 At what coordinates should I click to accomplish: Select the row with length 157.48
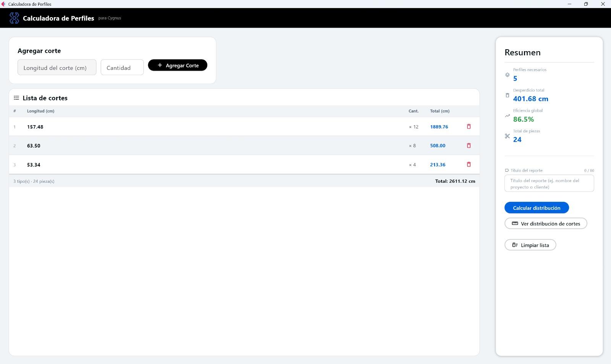(x=244, y=127)
